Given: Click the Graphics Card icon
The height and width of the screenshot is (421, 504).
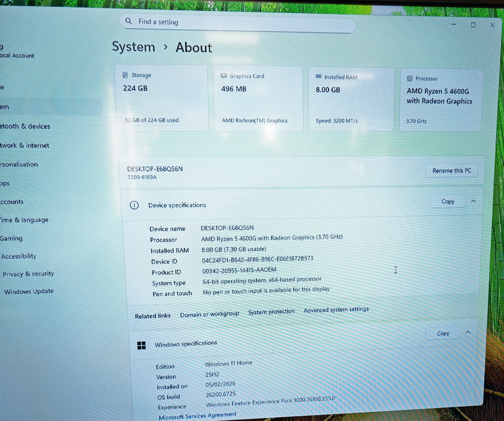Looking at the screenshot, I should pyautogui.click(x=224, y=76).
